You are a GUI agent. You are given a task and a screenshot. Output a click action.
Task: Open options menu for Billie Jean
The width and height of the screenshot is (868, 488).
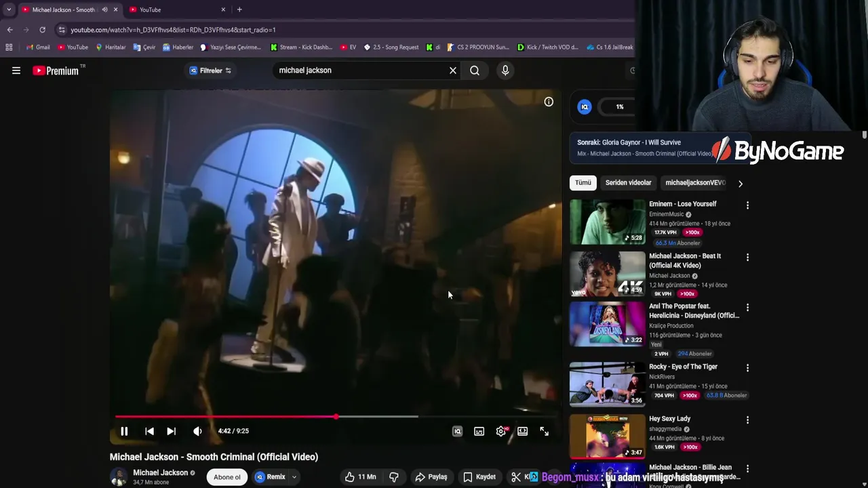coord(747,468)
